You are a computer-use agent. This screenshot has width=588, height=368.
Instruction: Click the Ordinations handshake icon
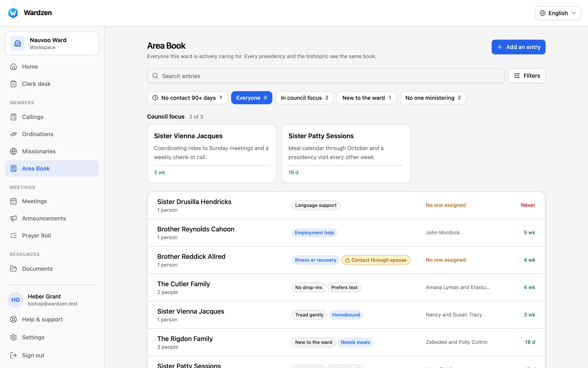pyautogui.click(x=13, y=134)
